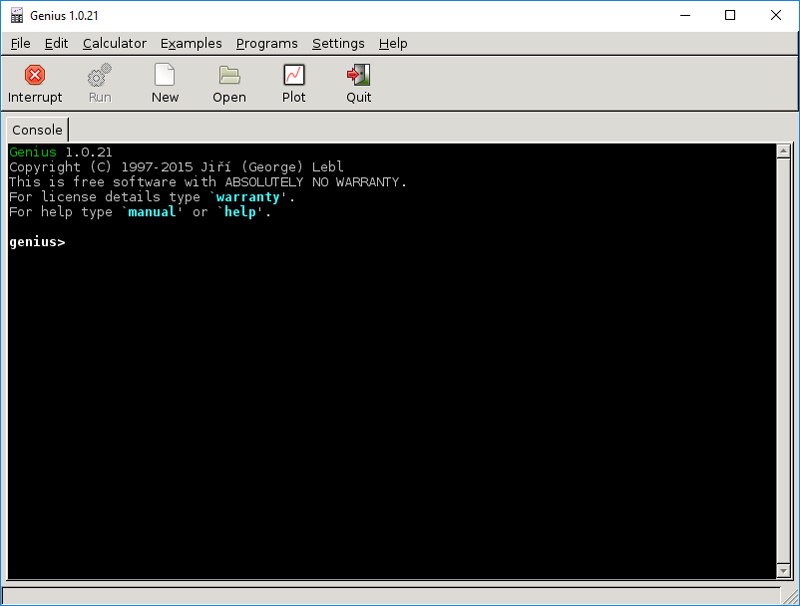Click the Run gears icon
The height and width of the screenshot is (606, 800).
point(99,75)
